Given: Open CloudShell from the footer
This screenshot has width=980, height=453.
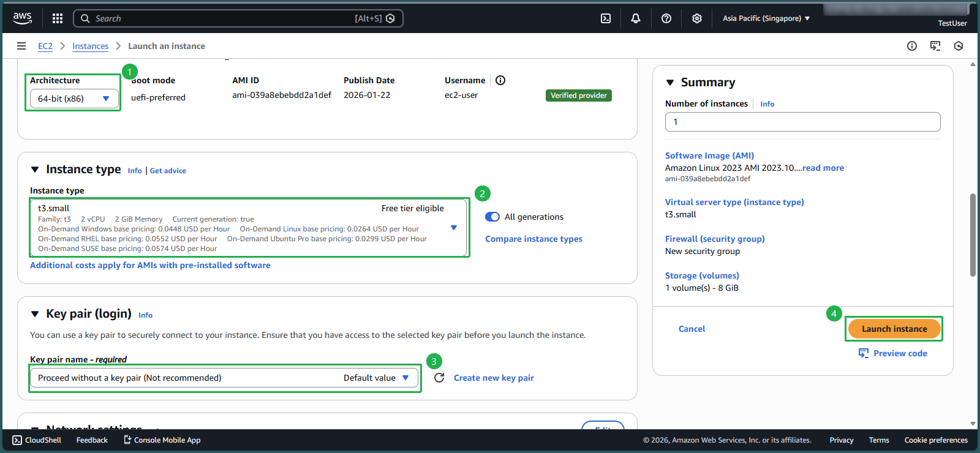Looking at the screenshot, I should (x=37, y=440).
